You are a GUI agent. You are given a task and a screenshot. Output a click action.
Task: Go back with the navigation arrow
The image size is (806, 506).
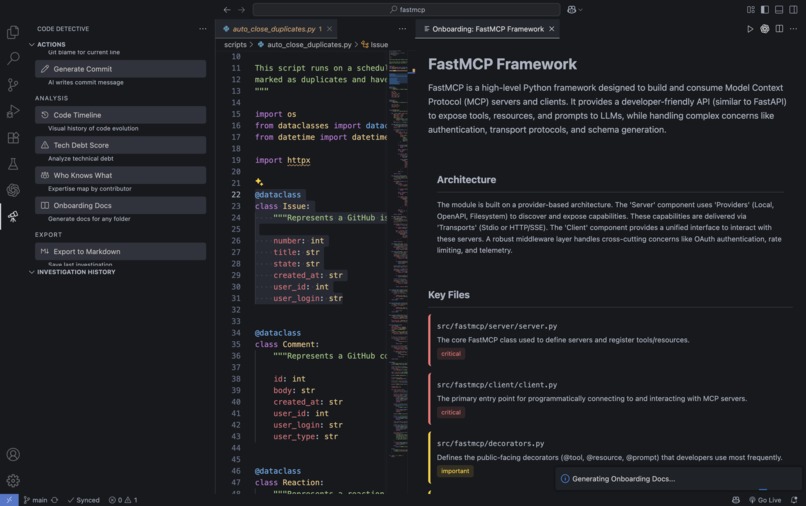(227, 9)
